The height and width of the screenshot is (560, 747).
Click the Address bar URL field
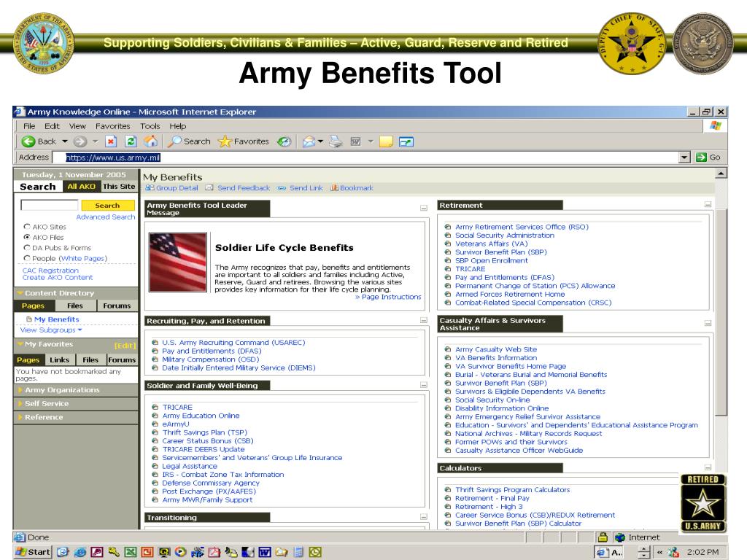pyautogui.click(x=365, y=157)
